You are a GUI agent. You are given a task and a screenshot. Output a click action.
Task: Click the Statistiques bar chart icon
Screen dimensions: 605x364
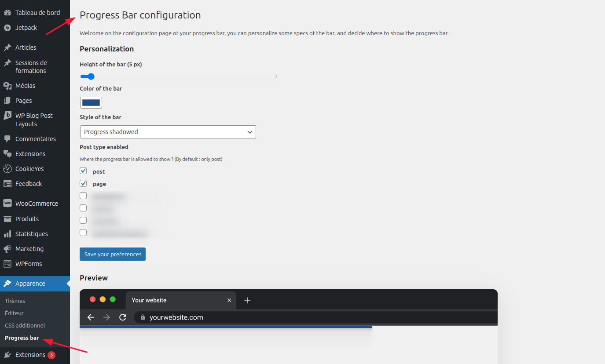(7, 234)
